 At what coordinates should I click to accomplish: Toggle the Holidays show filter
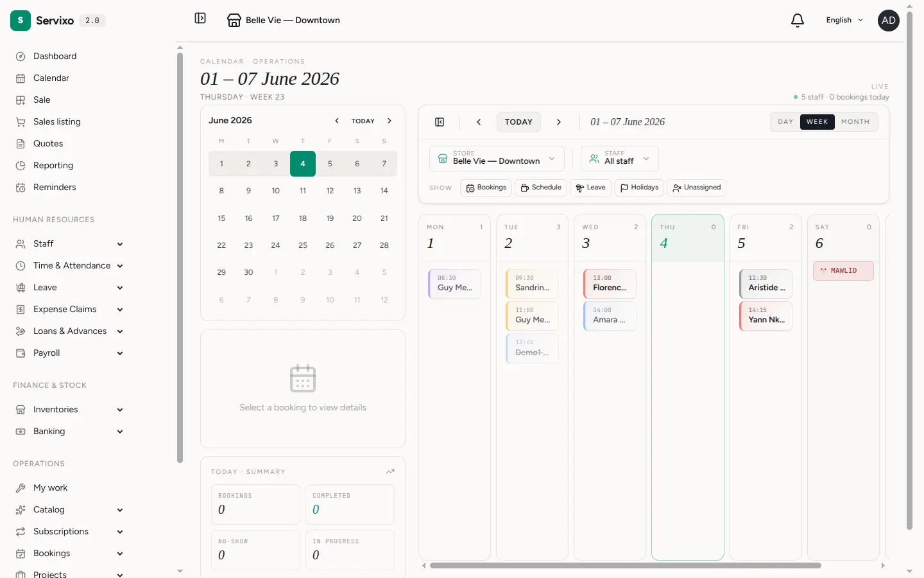pos(639,188)
